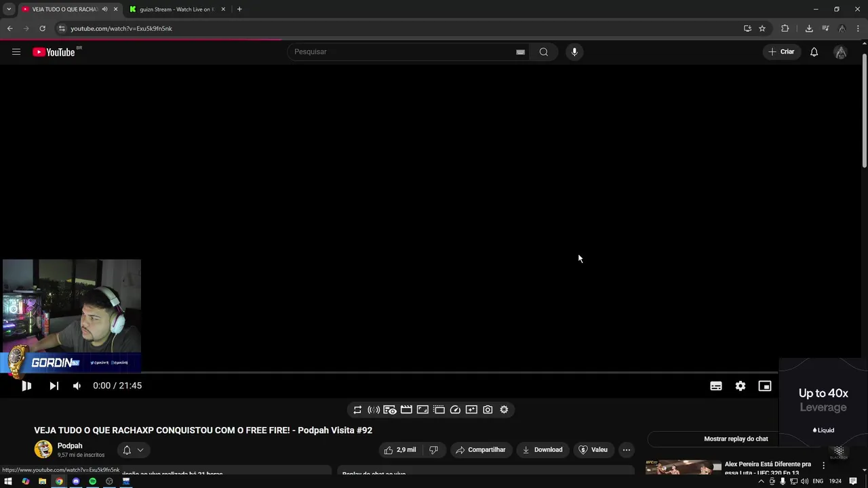This screenshot has width=868, height=488.
Task: Open options for Alex Pereira suggested video
Action: pos(823,466)
